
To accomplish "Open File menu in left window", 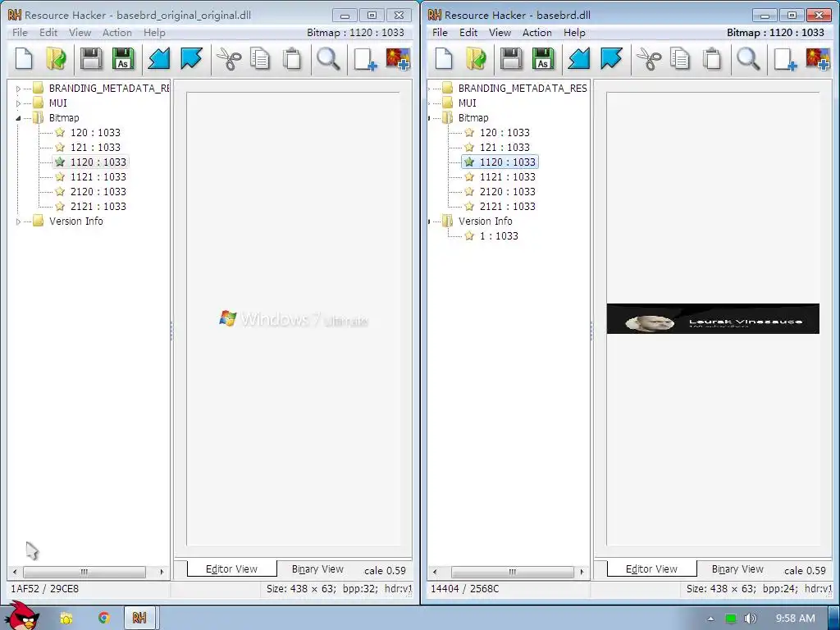I will (20, 33).
